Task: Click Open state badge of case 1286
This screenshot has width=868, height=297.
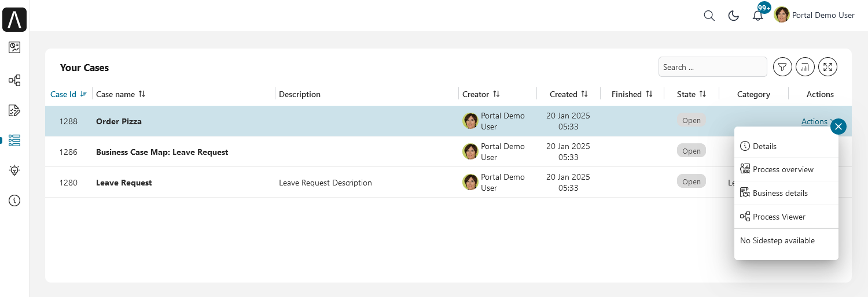Action: 692,151
